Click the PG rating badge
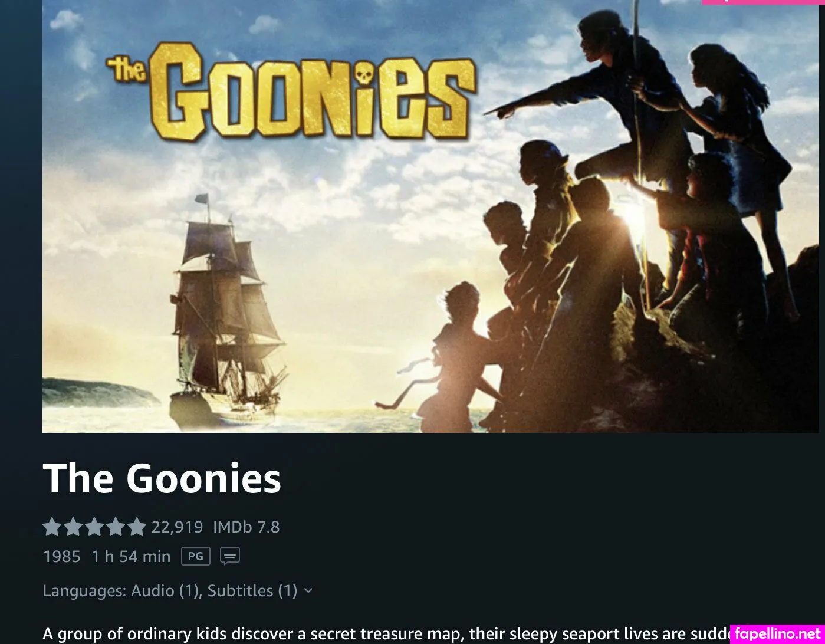This screenshot has width=825, height=644. (x=196, y=556)
